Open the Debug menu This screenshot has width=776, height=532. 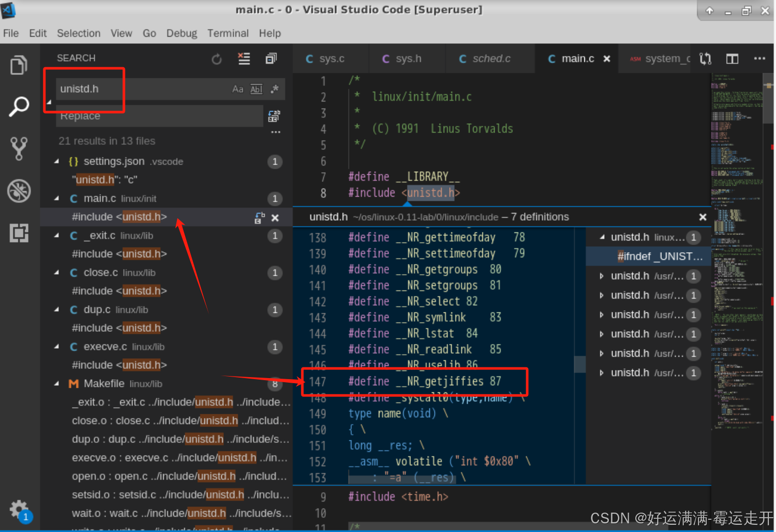(x=182, y=33)
